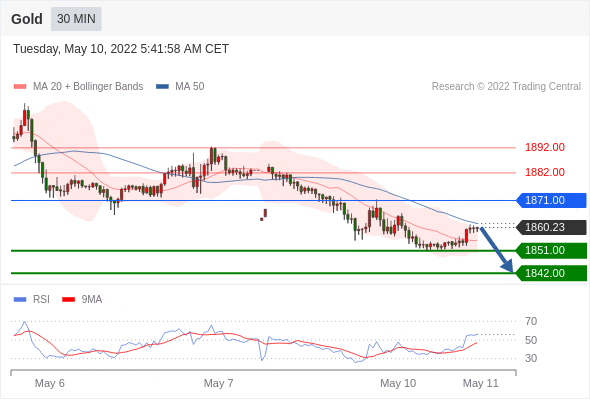This screenshot has width=590, height=400.
Task: Select the 1842.00 target price tag
Action: 551,273
